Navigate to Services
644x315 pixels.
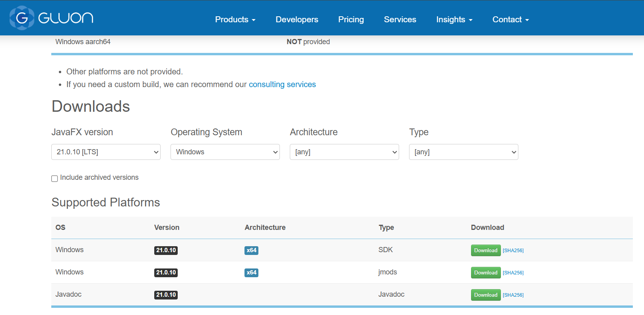tap(400, 19)
